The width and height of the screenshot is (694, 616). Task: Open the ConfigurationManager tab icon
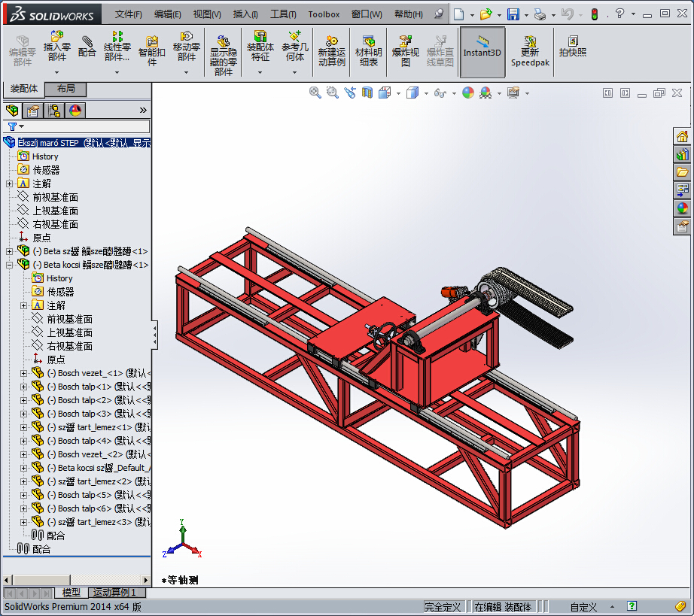pos(54,110)
